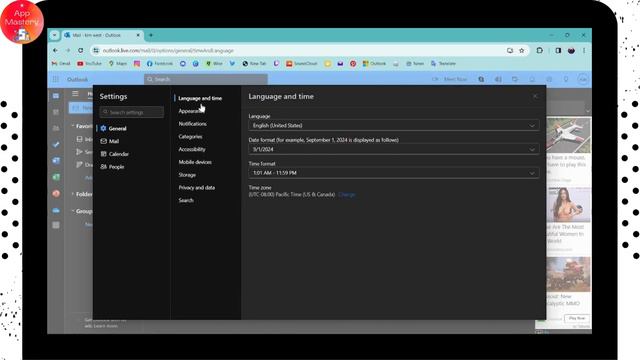Open the Word app icon in rail
The height and width of the screenshot is (360, 640).
tap(56, 161)
